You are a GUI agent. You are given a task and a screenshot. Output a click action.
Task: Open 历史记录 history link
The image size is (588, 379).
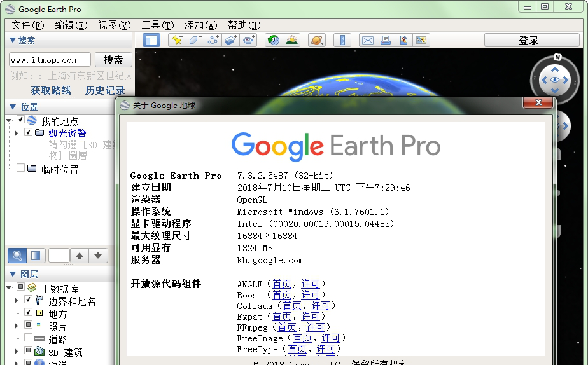pos(105,90)
